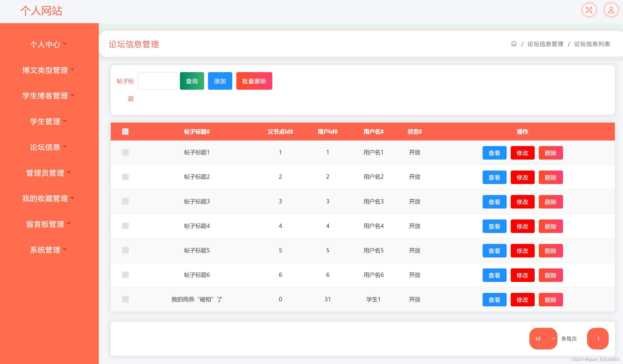The image size is (623, 364).
Task: Check the select-all header checkbox
Action: [125, 132]
